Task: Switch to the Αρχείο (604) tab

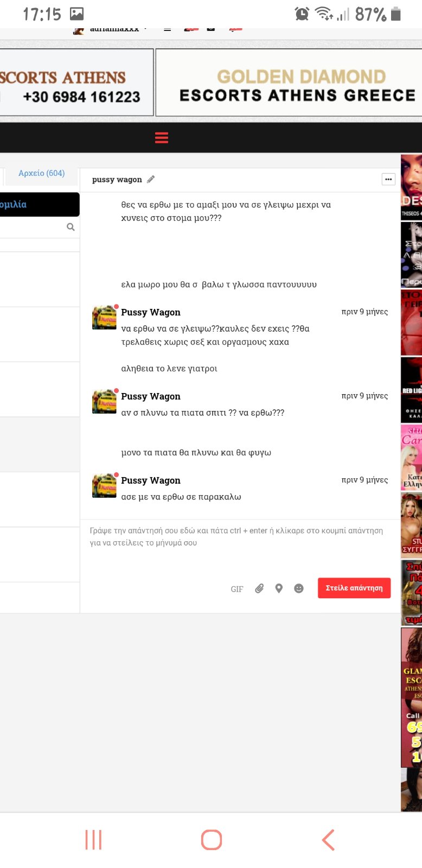Action: point(41,173)
